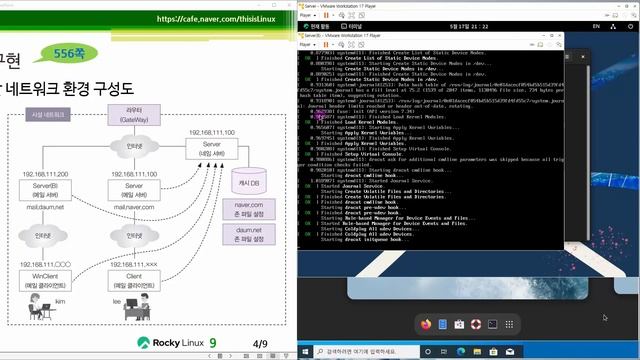Open Terminal app menu in GNOME top bar
Image resolution: width=640 pixels, height=360 pixels.
pyautogui.click(x=351, y=26)
